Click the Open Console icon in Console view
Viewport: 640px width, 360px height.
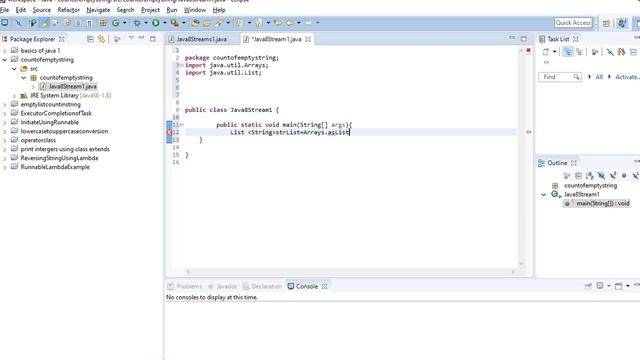tap(619, 286)
